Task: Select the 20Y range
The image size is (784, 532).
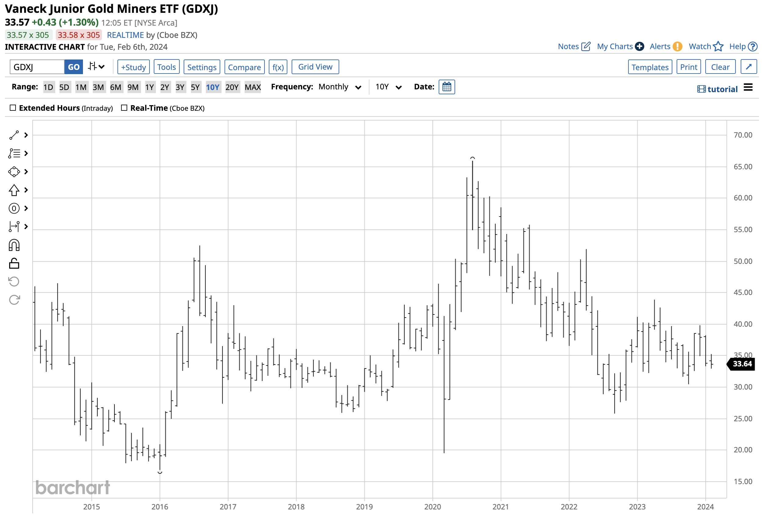Action: click(x=232, y=87)
